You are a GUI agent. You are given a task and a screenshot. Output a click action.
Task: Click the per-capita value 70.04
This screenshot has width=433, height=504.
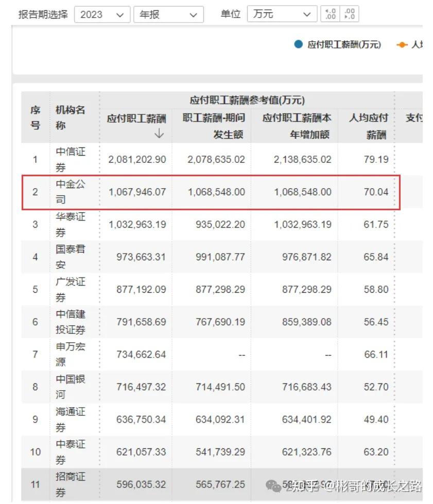click(376, 192)
